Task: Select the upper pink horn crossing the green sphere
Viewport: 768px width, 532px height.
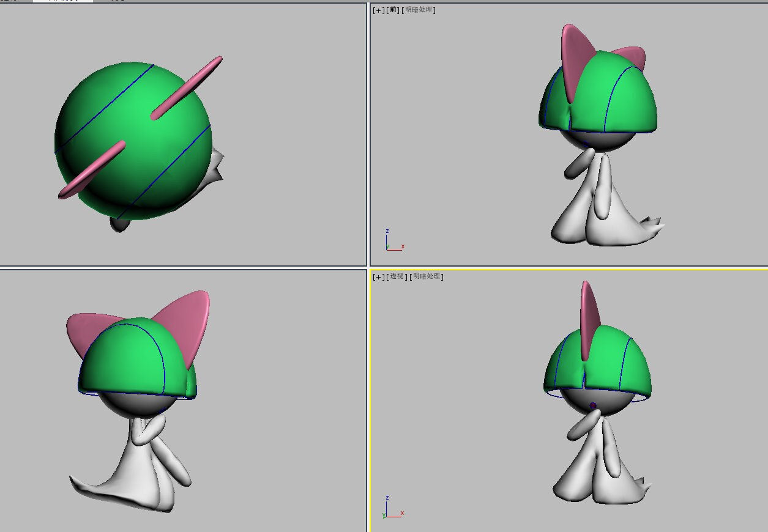Action: [x=187, y=87]
